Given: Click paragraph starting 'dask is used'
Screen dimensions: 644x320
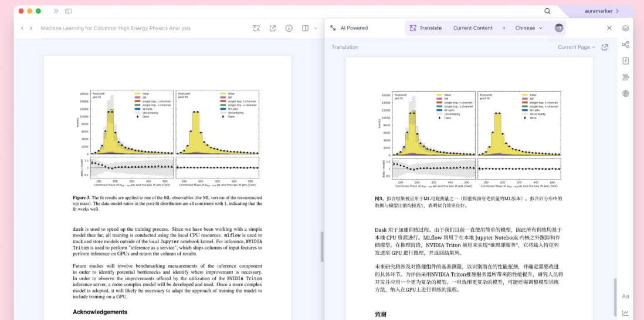Looking at the screenshot, I should (x=167, y=240).
